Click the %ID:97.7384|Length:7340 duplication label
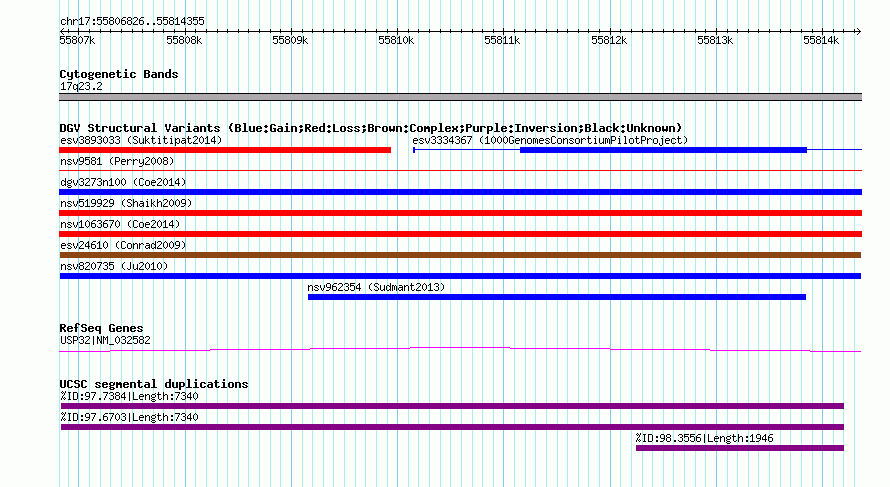The width and height of the screenshot is (890, 487). (x=129, y=396)
